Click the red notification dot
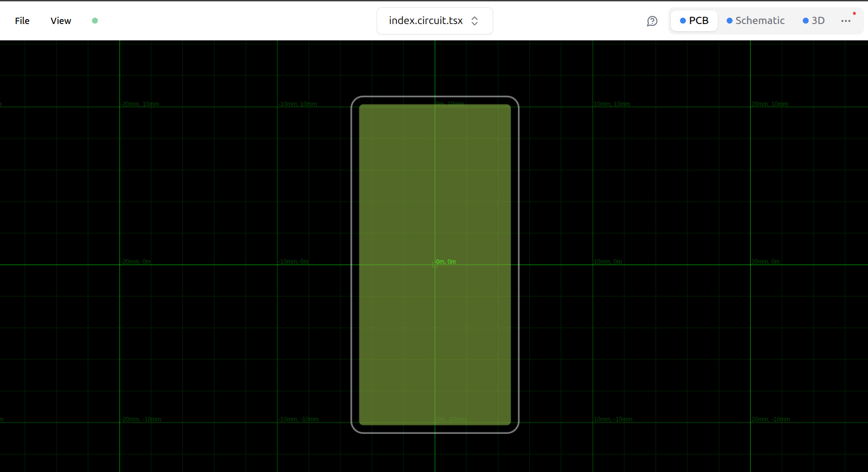The image size is (868, 472). (854, 13)
